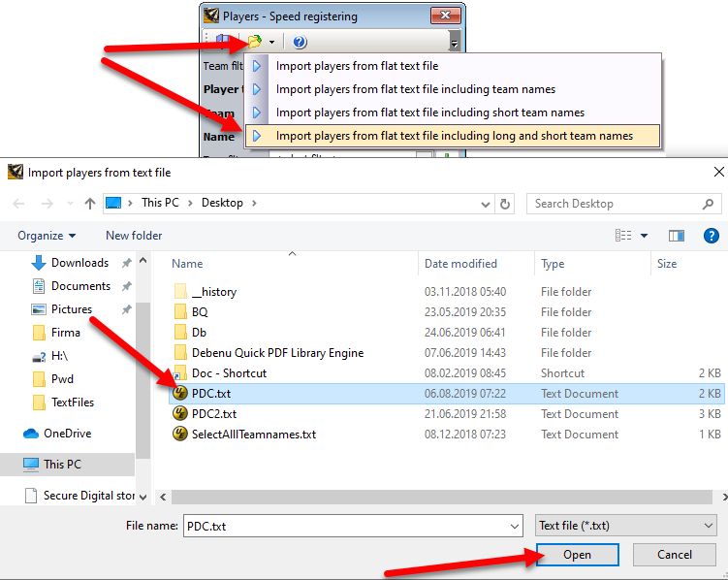Expand the file type filter dropdown
Screen dimensions: 728x580
click(x=625, y=526)
